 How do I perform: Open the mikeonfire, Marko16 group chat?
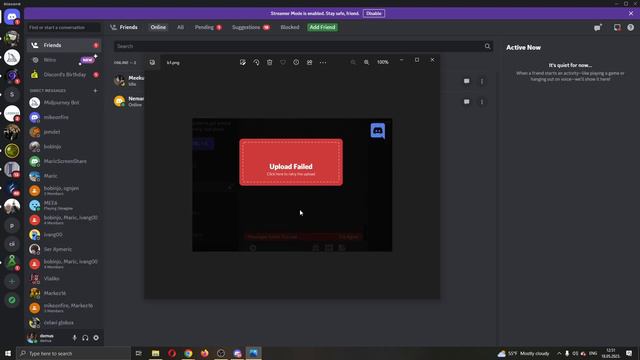(x=64, y=308)
